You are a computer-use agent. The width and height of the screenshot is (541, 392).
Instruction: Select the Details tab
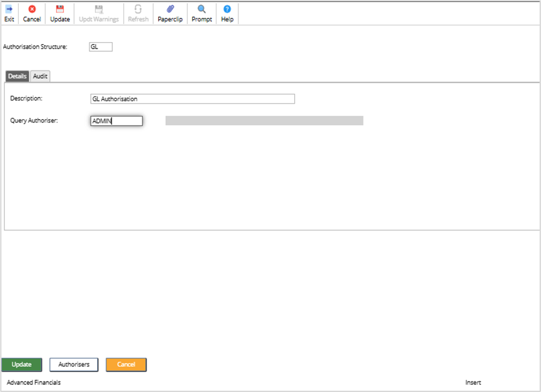point(17,76)
